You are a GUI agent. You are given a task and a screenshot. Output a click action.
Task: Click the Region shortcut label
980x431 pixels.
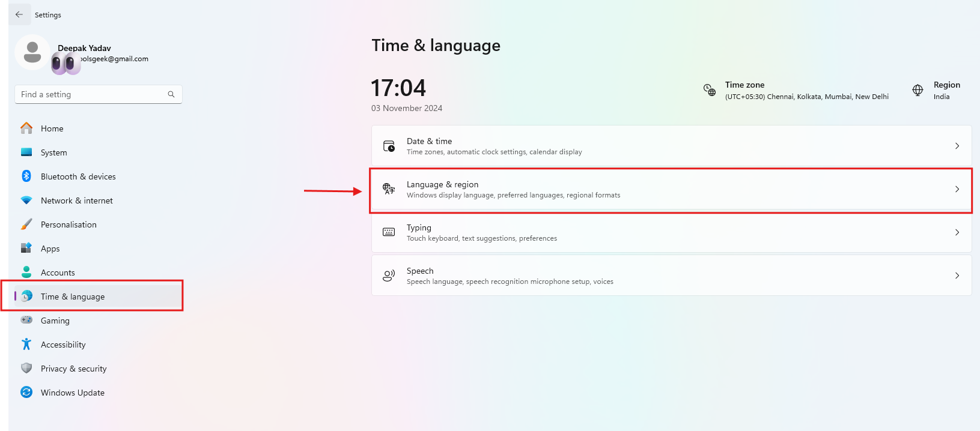click(x=947, y=85)
